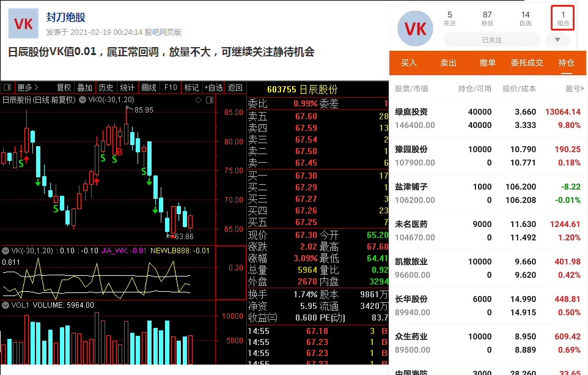Open the 1 组合 portfolio count
The width and height of the screenshot is (588, 375).
point(563,18)
